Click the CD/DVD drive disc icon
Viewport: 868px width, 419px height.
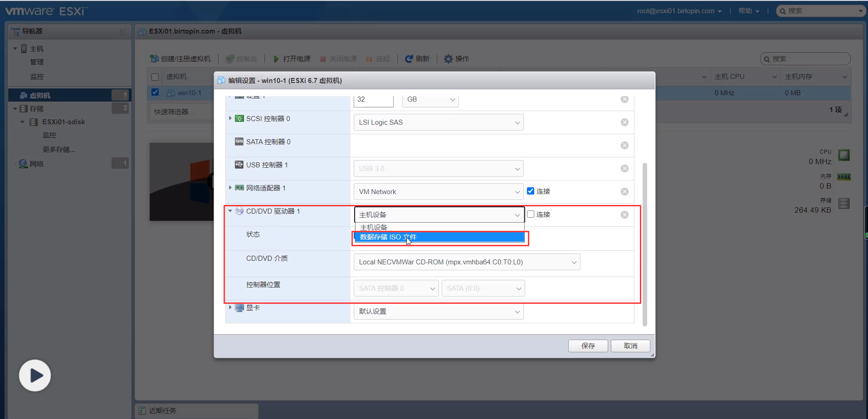(x=239, y=211)
